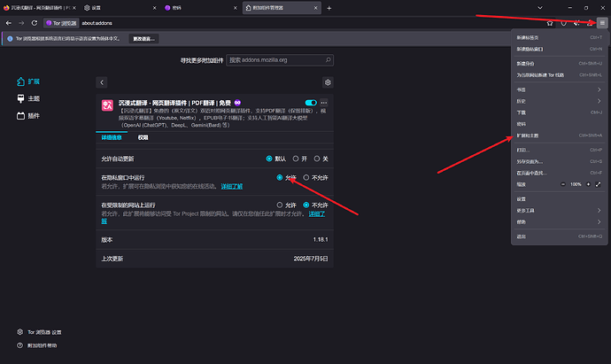The height and width of the screenshot is (364, 611).
Task: Choose 扩展和主题 from the application menu
Action: pyautogui.click(x=559, y=136)
